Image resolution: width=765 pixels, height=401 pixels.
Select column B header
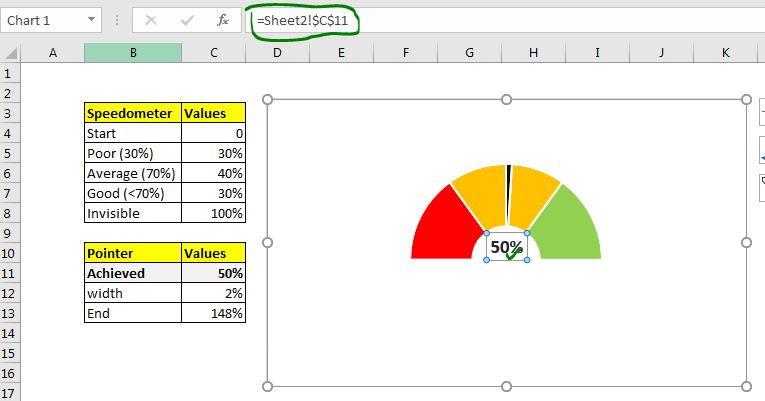pyautogui.click(x=133, y=53)
